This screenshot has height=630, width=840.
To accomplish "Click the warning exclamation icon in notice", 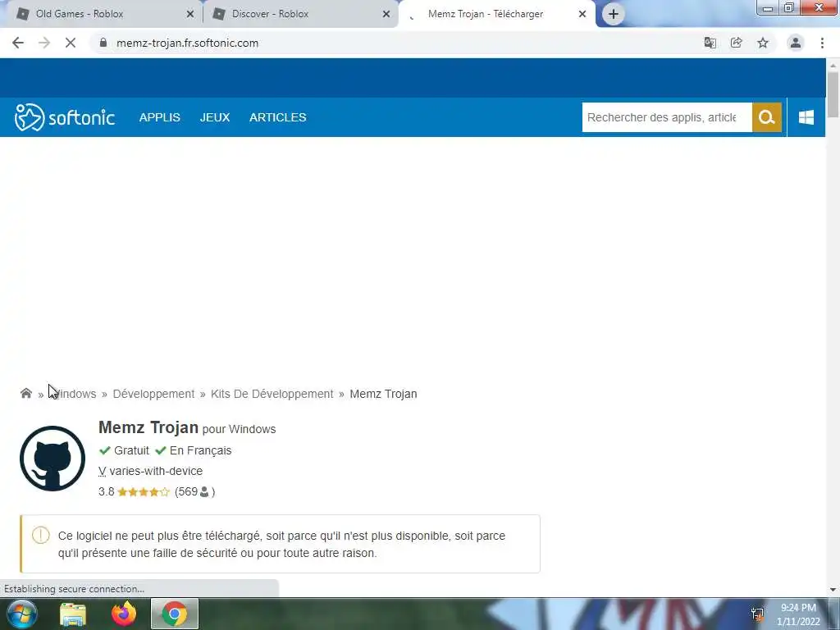I will point(41,535).
